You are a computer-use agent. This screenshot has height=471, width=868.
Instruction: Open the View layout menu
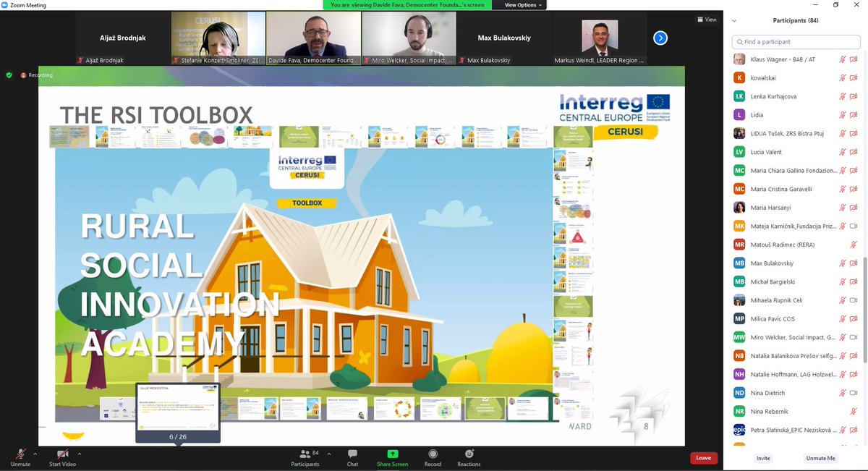point(707,20)
